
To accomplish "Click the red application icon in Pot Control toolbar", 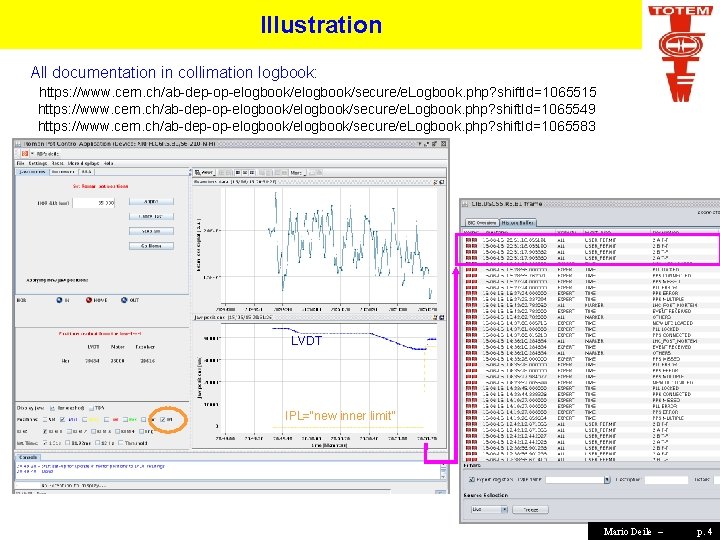I will click(25, 153).
